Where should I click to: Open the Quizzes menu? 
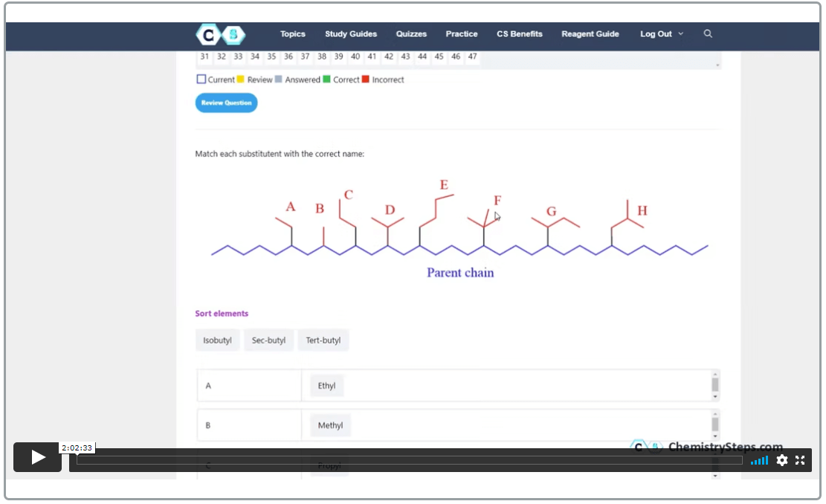[411, 34]
